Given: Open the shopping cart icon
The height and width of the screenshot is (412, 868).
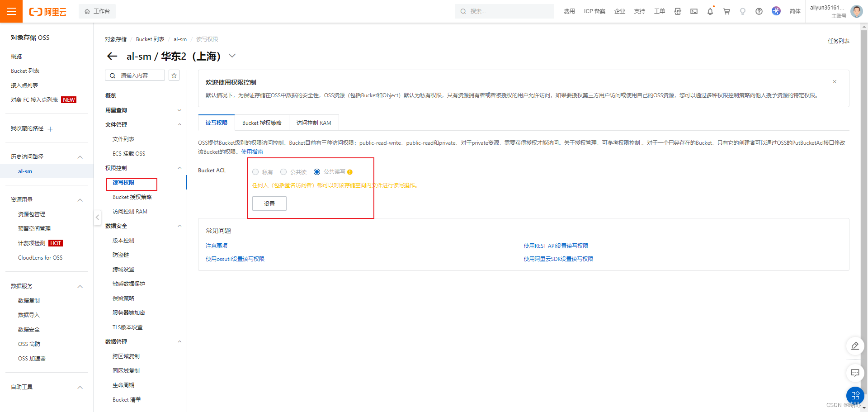Looking at the screenshot, I should [726, 11].
